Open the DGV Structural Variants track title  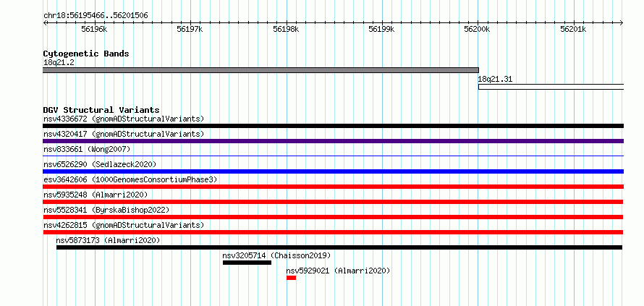tap(101, 110)
